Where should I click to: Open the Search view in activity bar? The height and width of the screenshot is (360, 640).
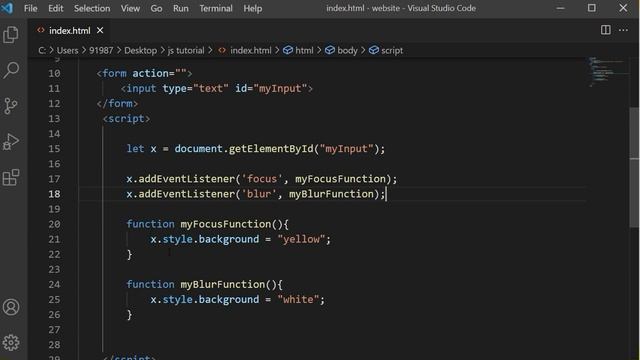click(11, 70)
